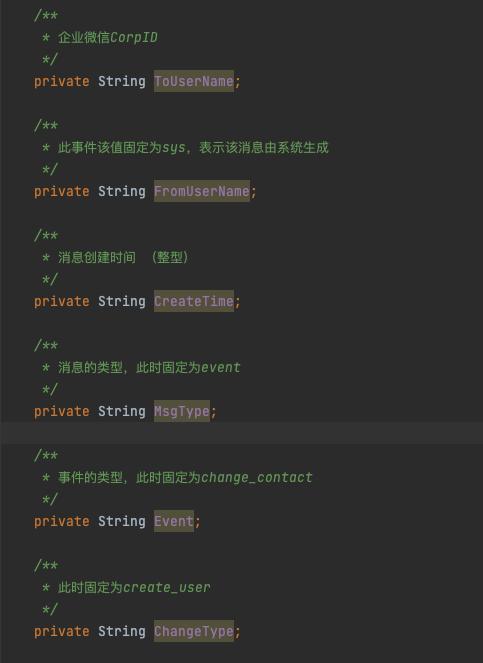Click the highlighted Event field name

point(174,521)
